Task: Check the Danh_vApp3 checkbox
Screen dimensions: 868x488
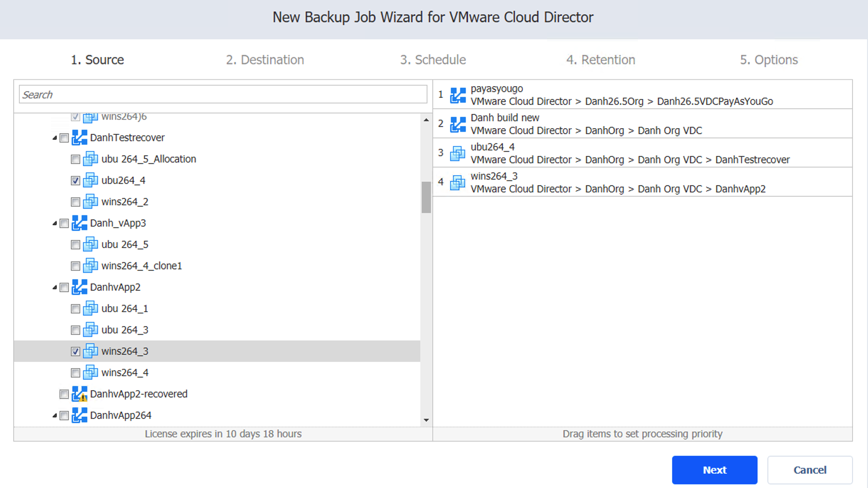Action: click(x=64, y=223)
